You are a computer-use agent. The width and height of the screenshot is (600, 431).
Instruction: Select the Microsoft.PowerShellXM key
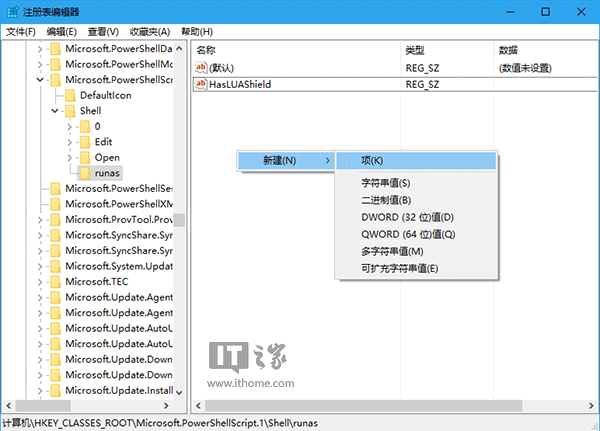(119, 204)
